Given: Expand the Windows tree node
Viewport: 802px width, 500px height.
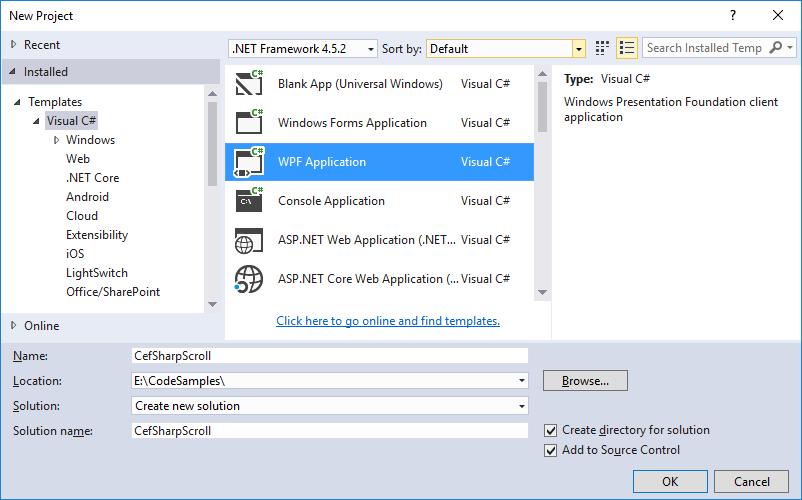Looking at the screenshot, I should click(56, 140).
